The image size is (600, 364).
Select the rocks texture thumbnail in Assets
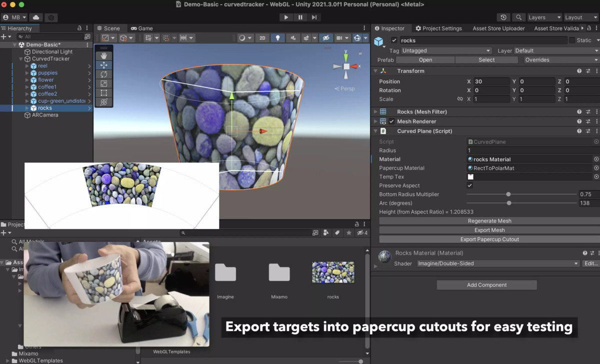(x=332, y=272)
